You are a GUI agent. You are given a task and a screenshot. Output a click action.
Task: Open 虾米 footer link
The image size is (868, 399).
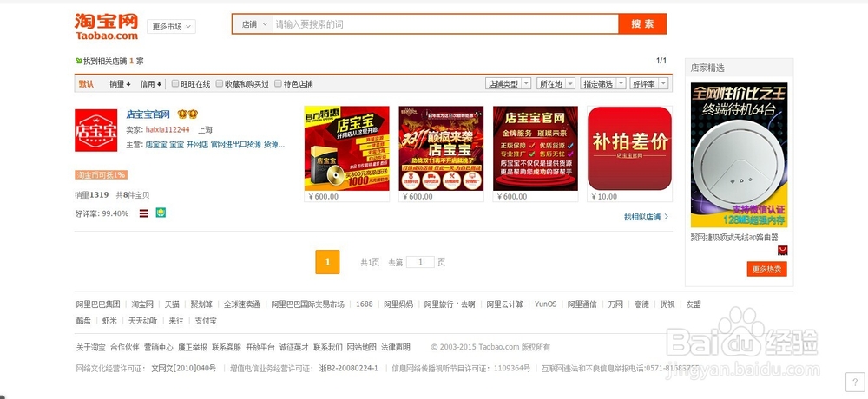(109, 320)
